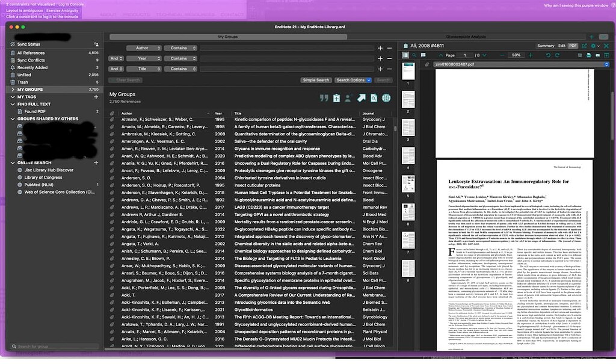Image resolution: width=616 pixels, height=364 pixels.
Task: Open the zim01608002407.pdf attachment selector
Action: tap(606, 64)
